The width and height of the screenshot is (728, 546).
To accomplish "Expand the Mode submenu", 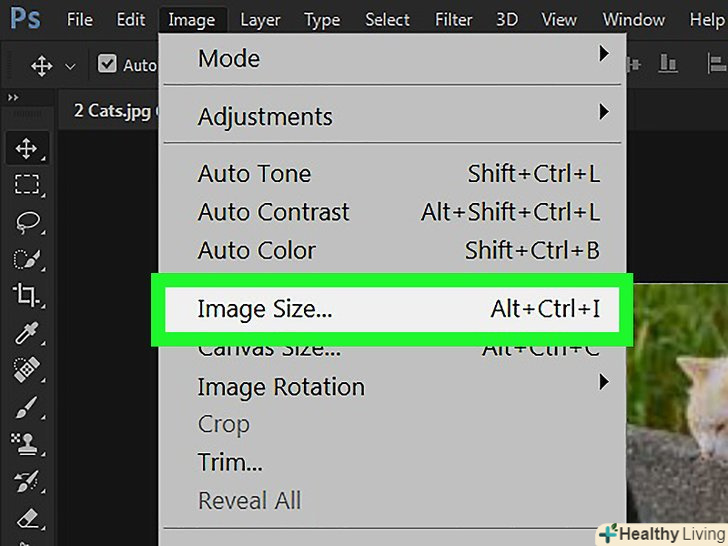I will [x=399, y=58].
